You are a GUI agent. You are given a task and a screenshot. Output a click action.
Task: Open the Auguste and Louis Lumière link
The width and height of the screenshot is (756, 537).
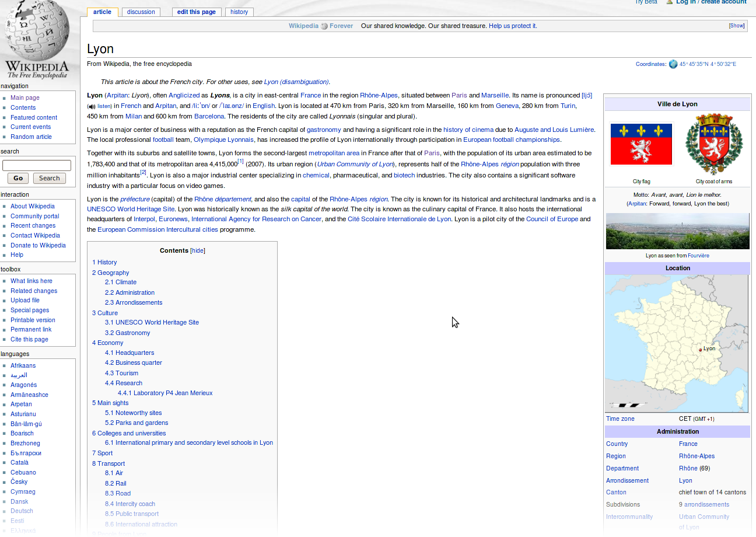click(x=554, y=130)
